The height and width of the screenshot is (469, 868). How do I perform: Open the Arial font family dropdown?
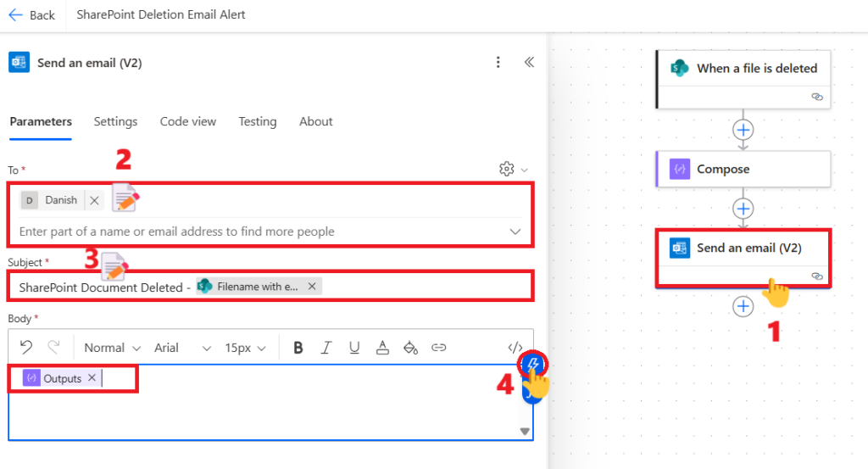tap(182, 348)
